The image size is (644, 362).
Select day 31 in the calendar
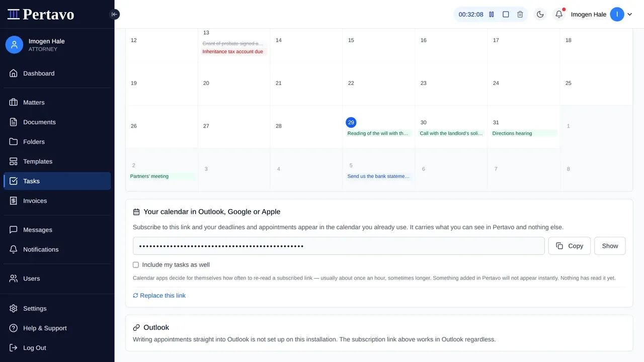pyautogui.click(x=496, y=122)
